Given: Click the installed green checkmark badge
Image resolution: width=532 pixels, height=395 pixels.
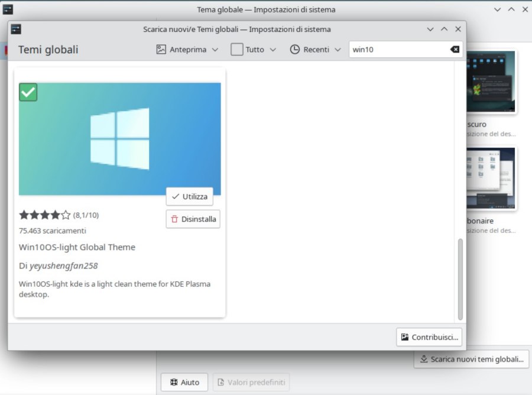Looking at the screenshot, I should 28,92.
